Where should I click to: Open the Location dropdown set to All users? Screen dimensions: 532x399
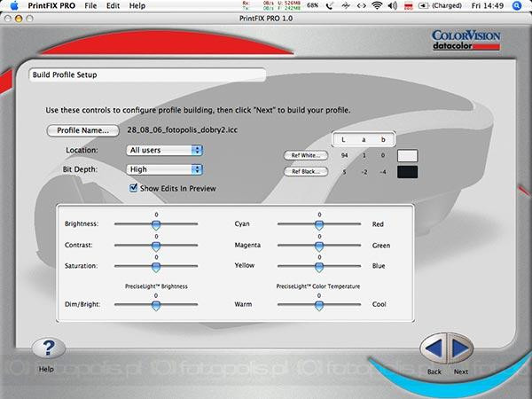pos(165,151)
